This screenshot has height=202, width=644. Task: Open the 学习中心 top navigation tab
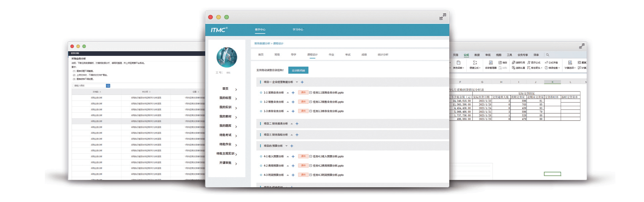[297, 30]
